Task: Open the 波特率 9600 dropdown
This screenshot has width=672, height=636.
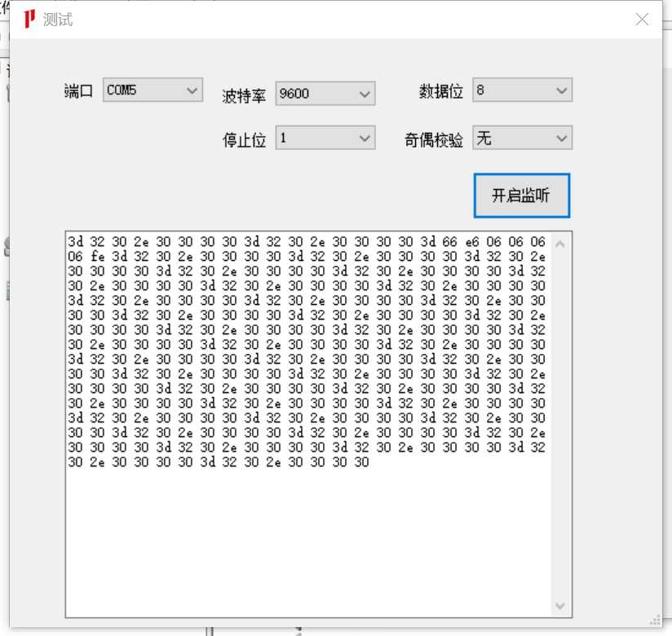Action: (325, 94)
